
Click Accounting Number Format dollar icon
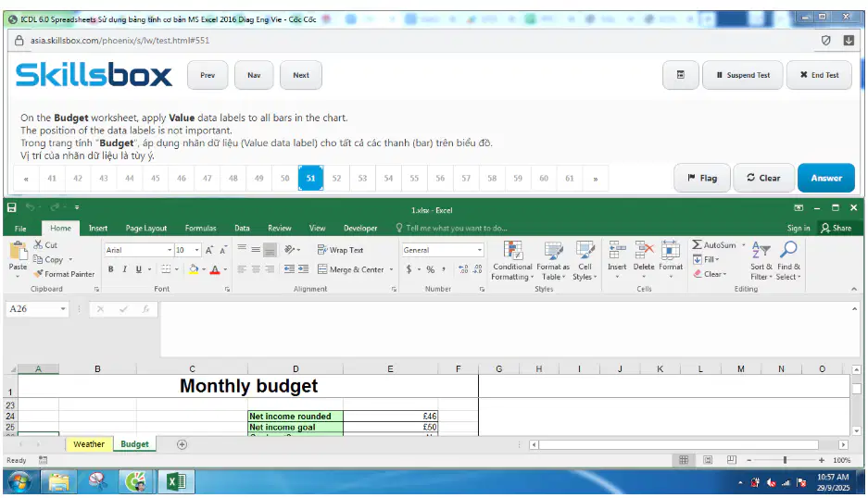tap(409, 269)
